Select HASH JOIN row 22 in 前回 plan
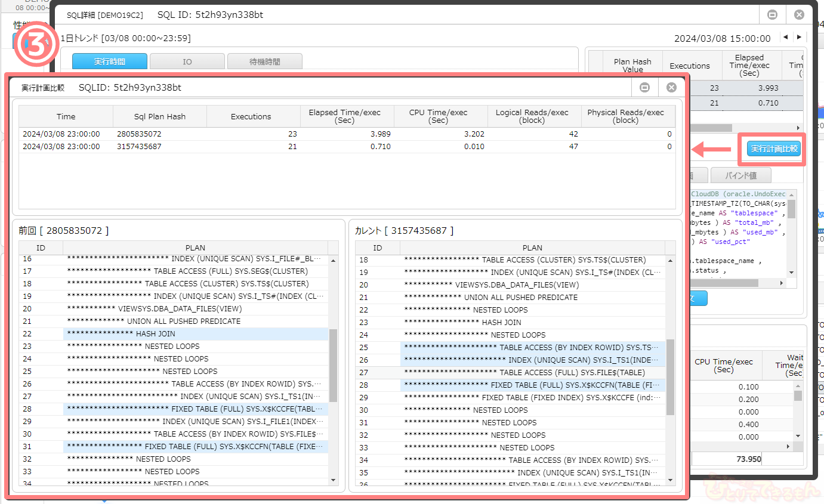This screenshot has width=824, height=504. [x=195, y=334]
